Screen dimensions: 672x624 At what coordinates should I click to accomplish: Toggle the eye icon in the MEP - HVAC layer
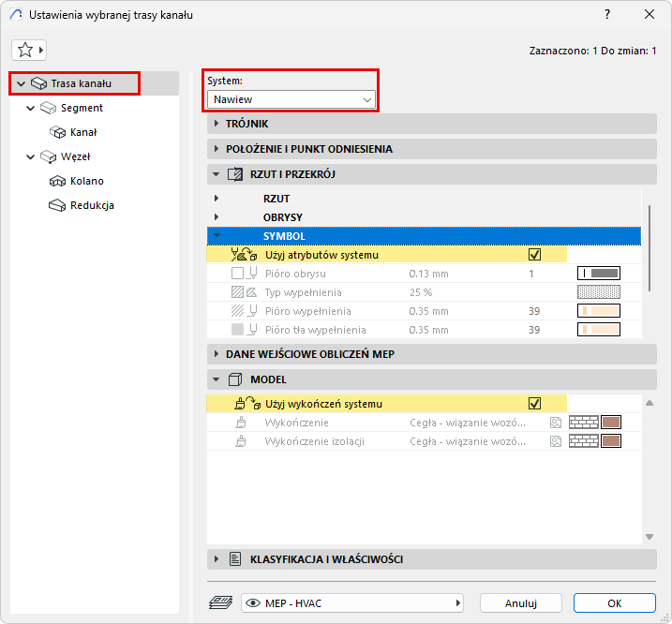(253, 603)
